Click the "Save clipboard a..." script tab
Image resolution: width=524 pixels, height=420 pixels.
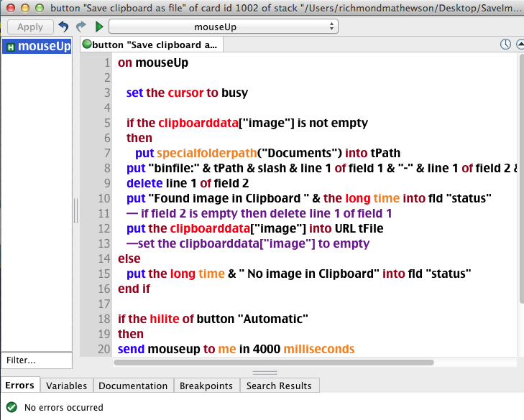click(152, 45)
